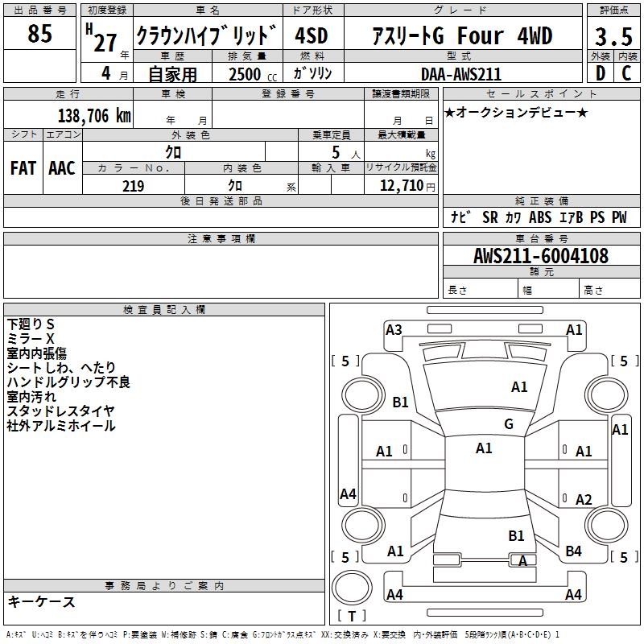Click the AAC air conditioner cell
Image resolution: width=644 pixels, height=644 pixels.
tap(62, 167)
